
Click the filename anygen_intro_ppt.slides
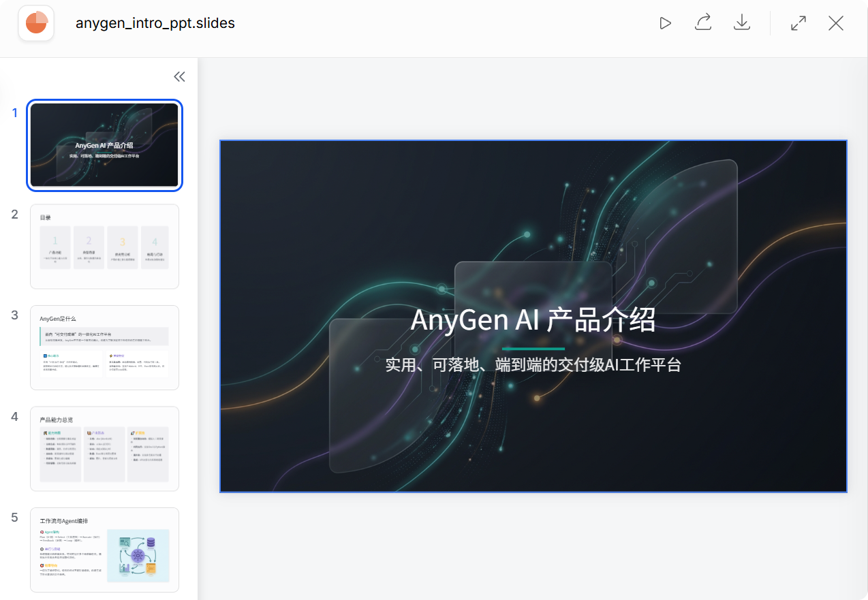click(155, 22)
